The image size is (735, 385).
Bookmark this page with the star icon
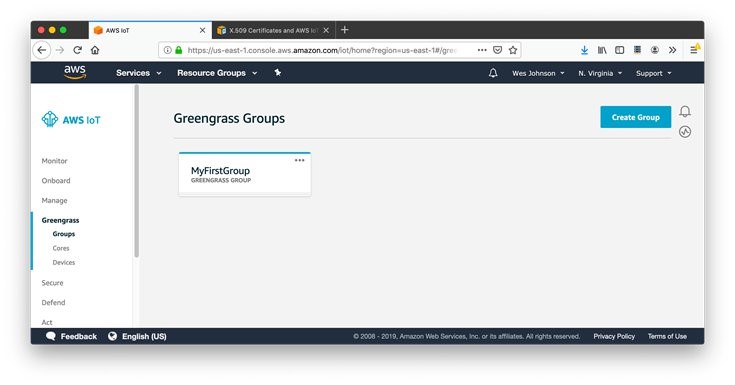[x=513, y=50]
